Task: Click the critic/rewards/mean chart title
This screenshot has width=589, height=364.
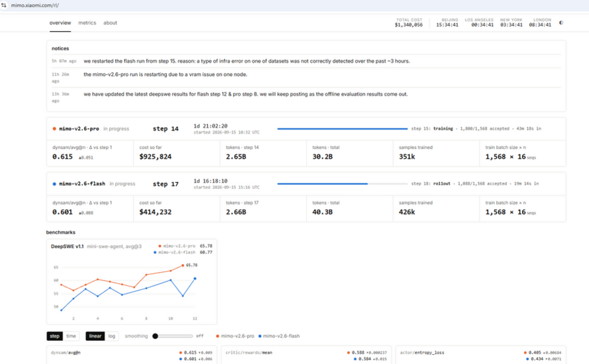Action: click(x=248, y=353)
